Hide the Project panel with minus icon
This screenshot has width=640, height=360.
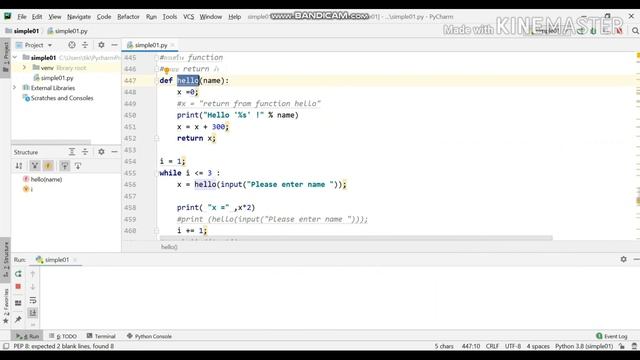tap(114, 45)
